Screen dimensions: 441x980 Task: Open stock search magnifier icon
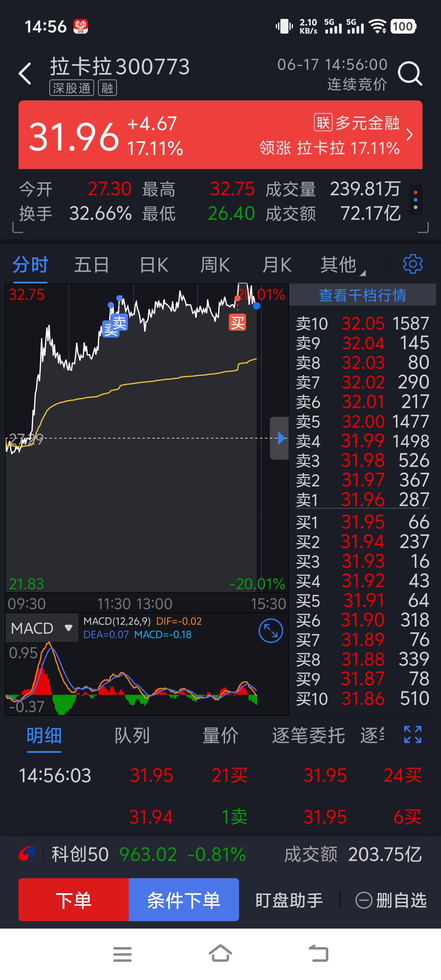[410, 73]
